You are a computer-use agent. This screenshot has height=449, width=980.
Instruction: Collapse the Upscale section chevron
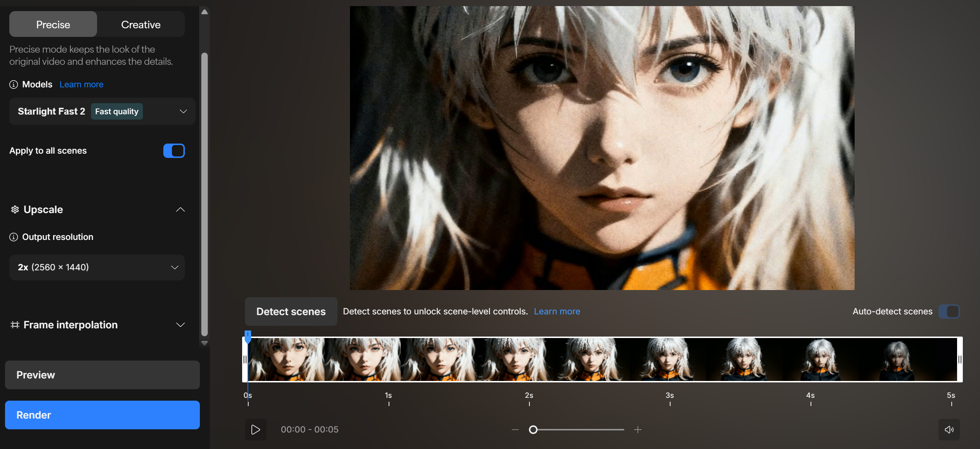coord(180,209)
